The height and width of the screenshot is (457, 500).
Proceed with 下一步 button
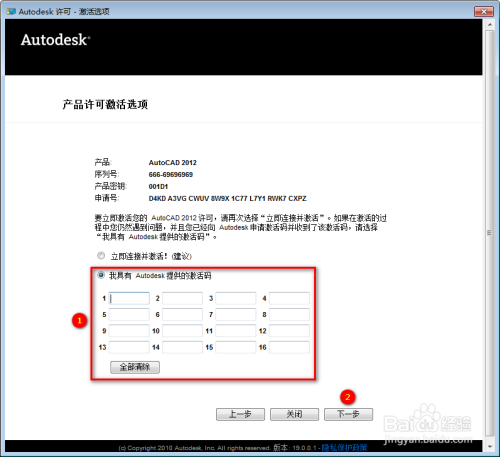[x=348, y=414]
